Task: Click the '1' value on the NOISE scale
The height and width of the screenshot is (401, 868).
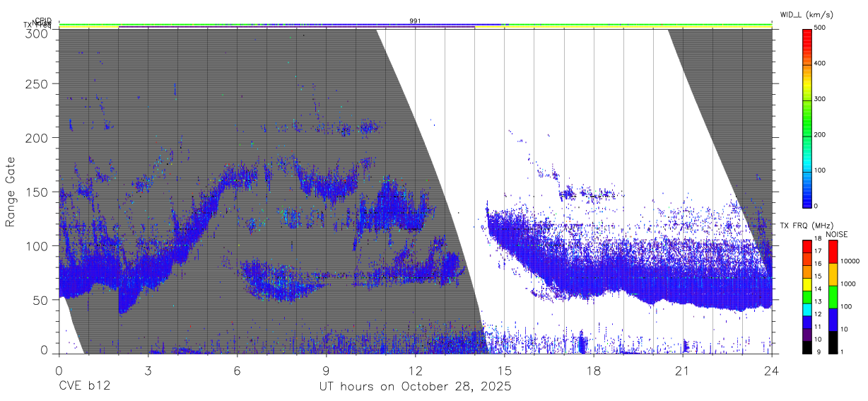Action: pyautogui.click(x=842, y=353)
